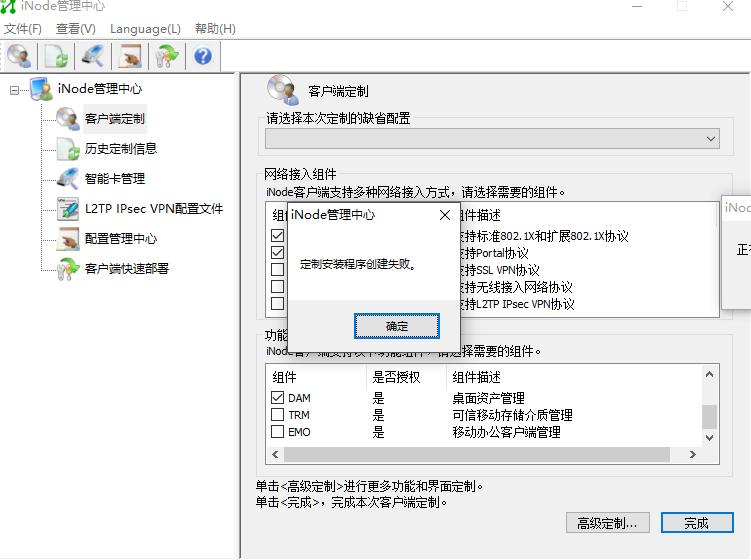Click the 历史定制信息 tree item icon
The image size is (751, 560).
pyautogui.click(x=68, y=149)
